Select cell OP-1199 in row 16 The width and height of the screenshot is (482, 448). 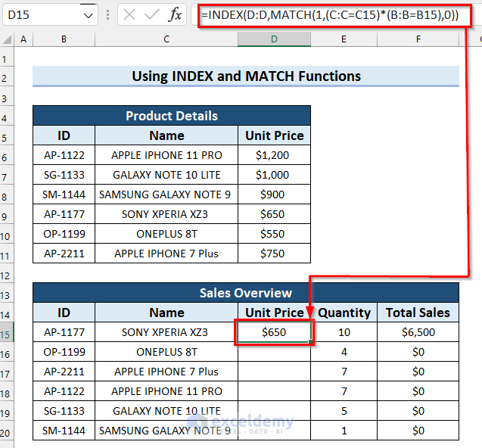pyautogui.click(x=64, y=352)
